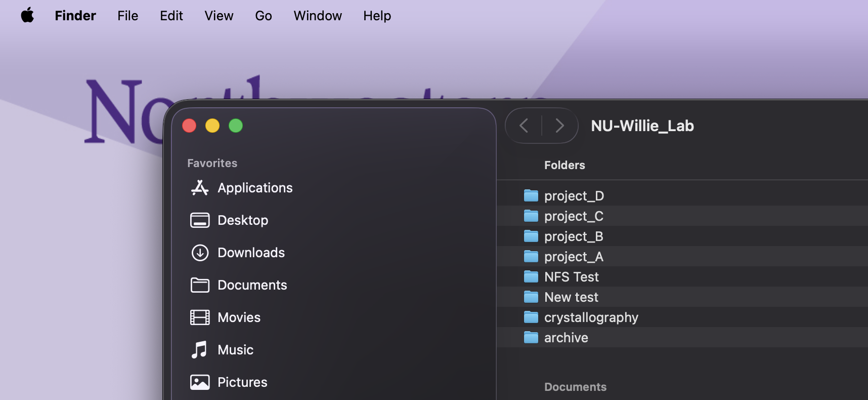Click the Folders section header

point(565,165)
